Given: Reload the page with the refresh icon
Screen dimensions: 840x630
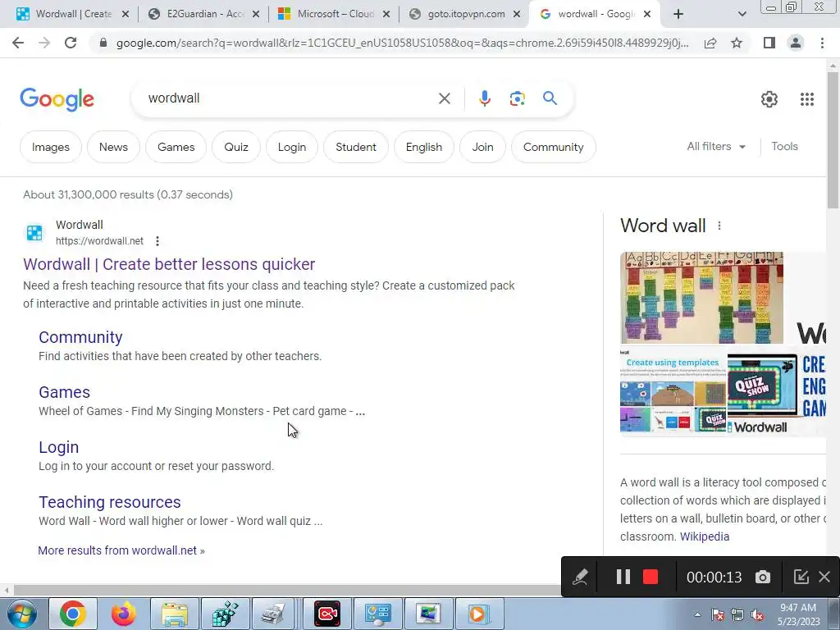Looking at the screenshot, I should point(71,43).
